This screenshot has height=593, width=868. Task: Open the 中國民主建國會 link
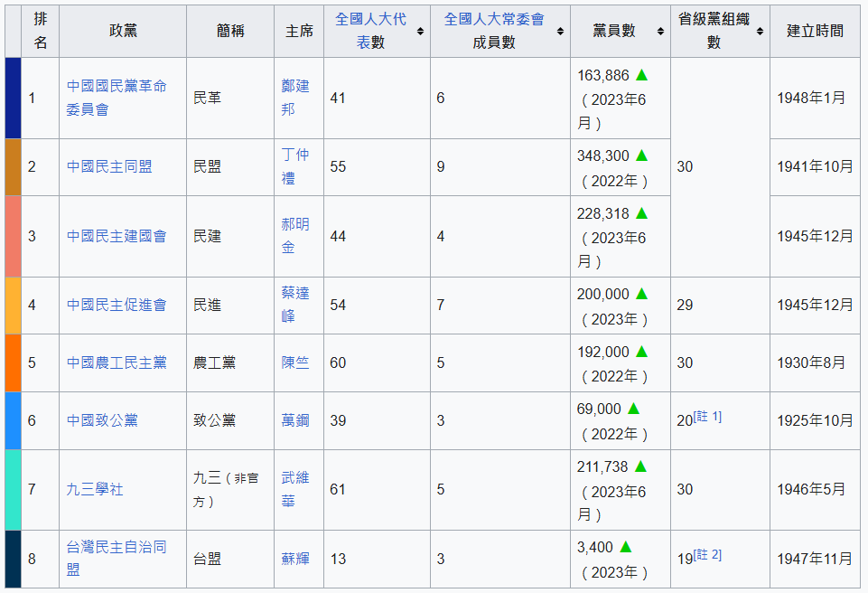click(117, 236)
